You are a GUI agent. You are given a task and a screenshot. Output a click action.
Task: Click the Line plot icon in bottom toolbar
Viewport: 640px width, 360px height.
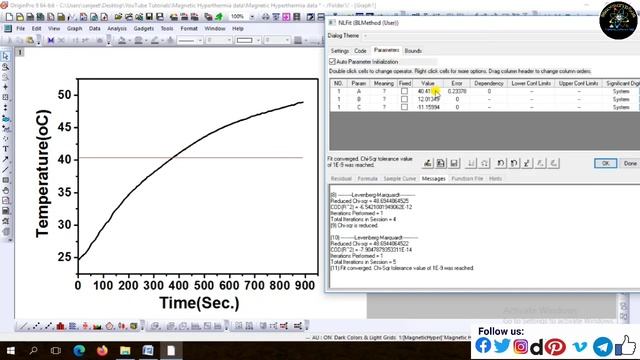coord(23,326)
